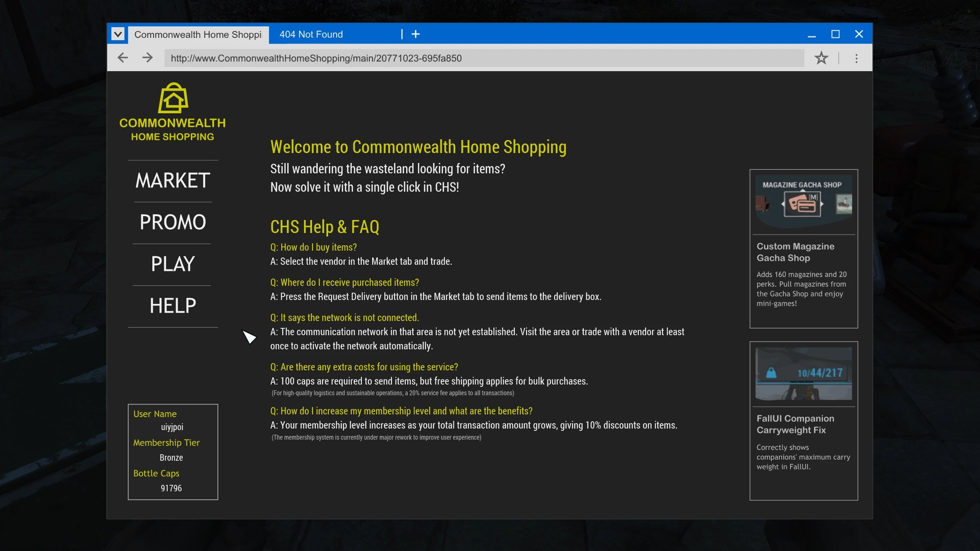Go to the PROMO page
This screenshot has width=980, height=551.
[x=173, y=222]
